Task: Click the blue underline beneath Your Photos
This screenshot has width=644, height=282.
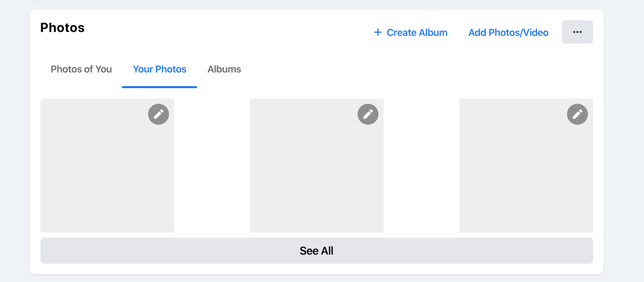Action: pos(160,87)
